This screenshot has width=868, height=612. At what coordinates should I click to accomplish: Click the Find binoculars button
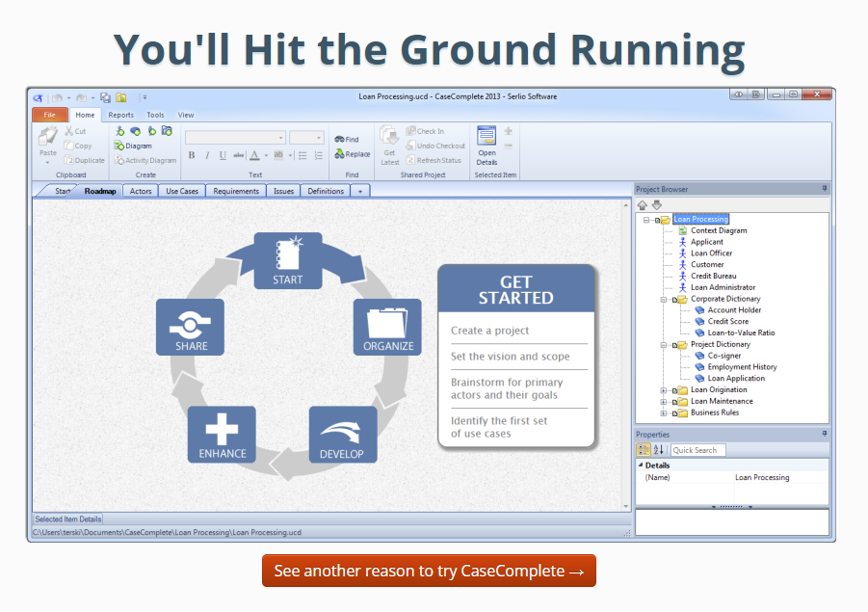347,140
